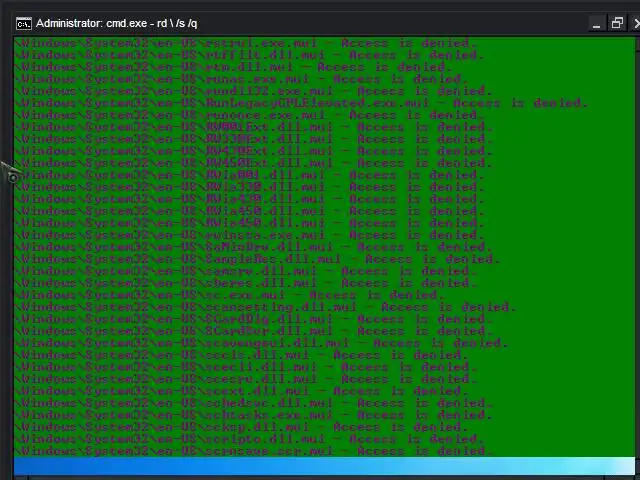Restore down the cmd.exe window
The width and height of the screenshot is (640, 480).
coord(617,23)
